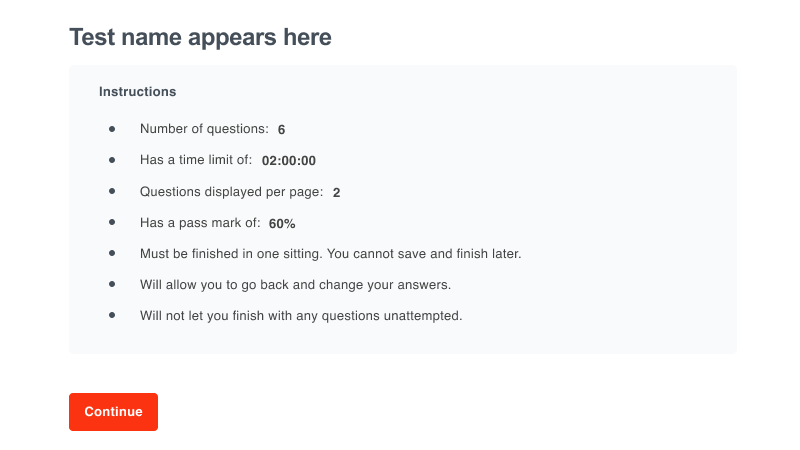This screenshot has width=800, height=450.
Task: Click the bullet beside the time limit
Action: tap(113, 160)
